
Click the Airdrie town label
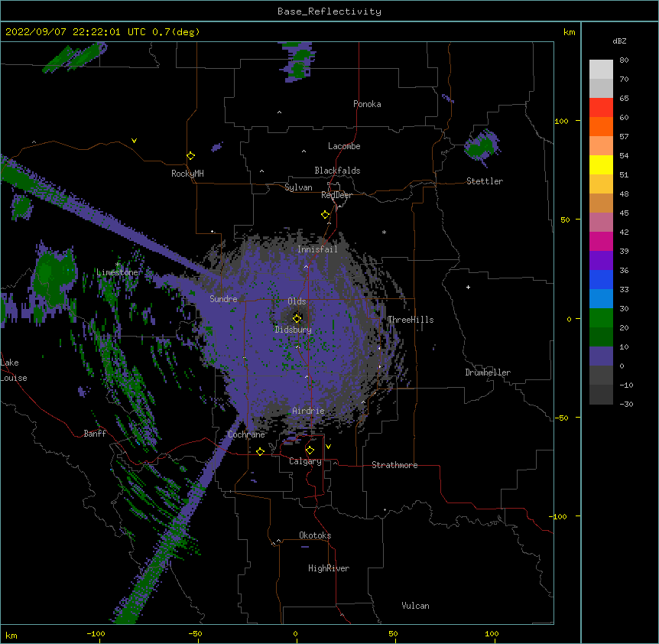click(308, 411)
